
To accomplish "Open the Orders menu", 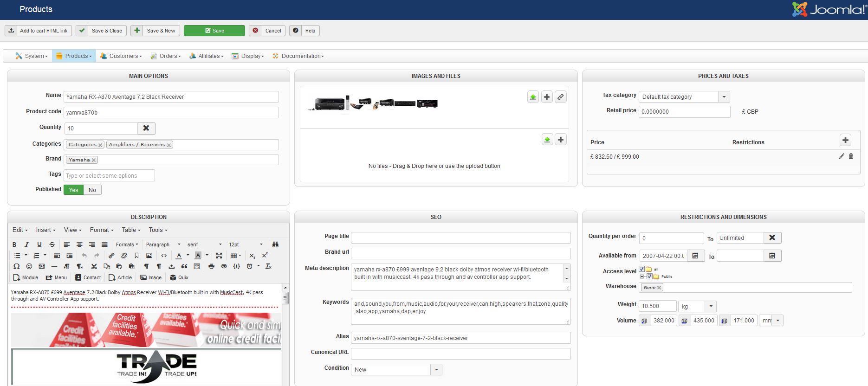I will pos(166,56).
